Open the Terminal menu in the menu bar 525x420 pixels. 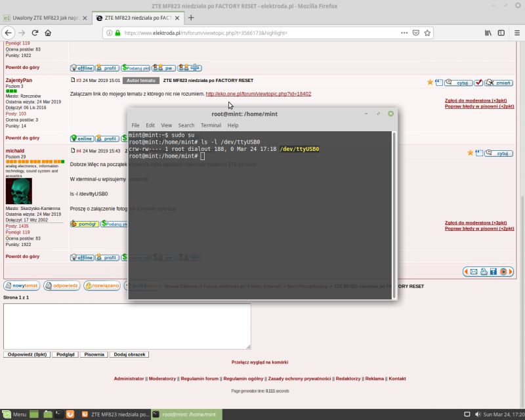211,125
